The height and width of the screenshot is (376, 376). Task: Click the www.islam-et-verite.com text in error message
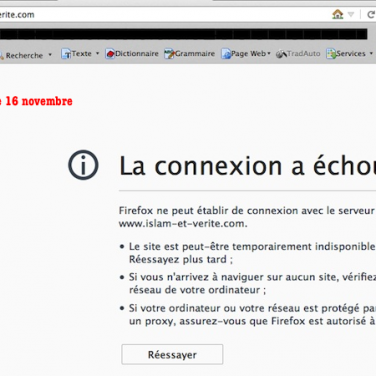point(183,223)
